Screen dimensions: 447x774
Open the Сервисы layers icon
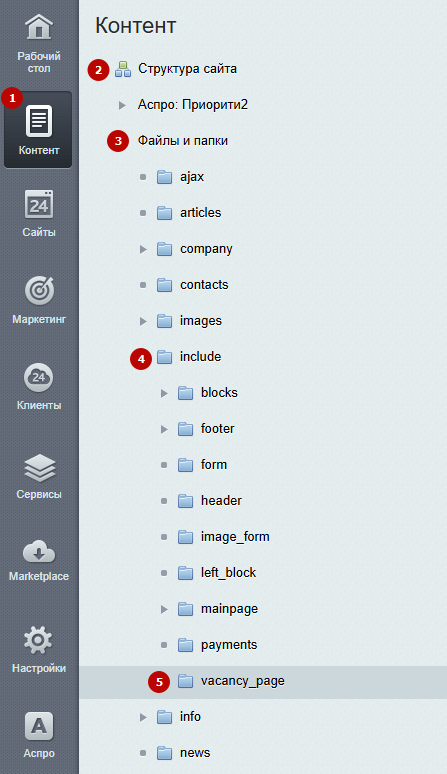tap(39, 468)
